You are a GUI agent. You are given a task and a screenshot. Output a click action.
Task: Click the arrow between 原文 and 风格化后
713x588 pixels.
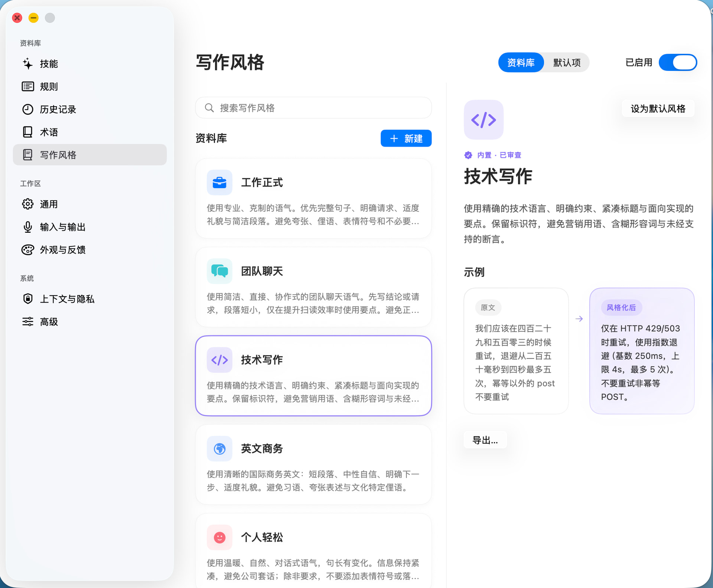[579, 318]
